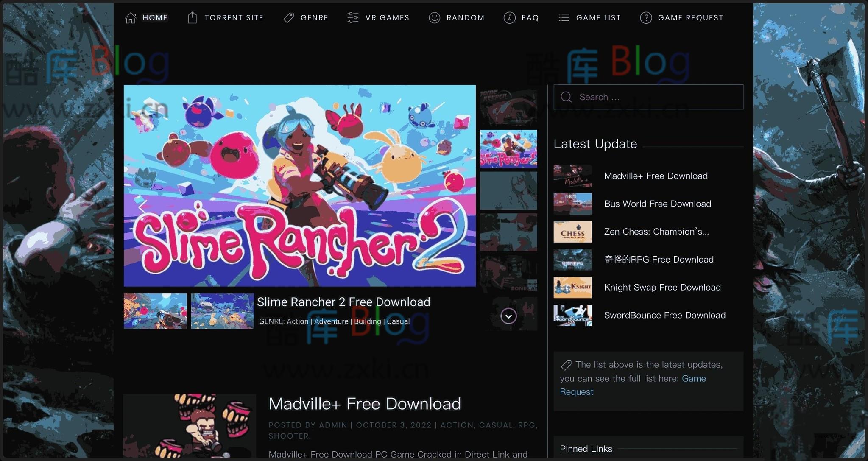Image resolution: width=868 pixels, height=461 pixels.
Task: Click the magnifier icon in search box
Action: click(566, 97)
